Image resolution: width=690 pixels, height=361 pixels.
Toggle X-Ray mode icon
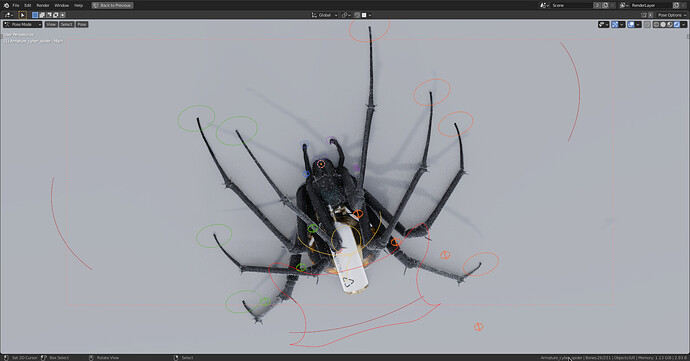pyautogui.click(x=647, y=25)
